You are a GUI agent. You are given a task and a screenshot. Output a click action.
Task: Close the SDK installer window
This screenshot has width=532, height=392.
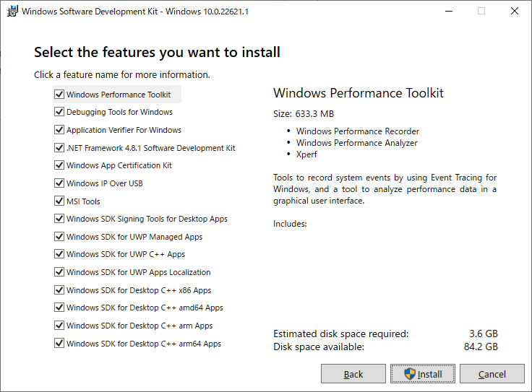click(515, 11)
